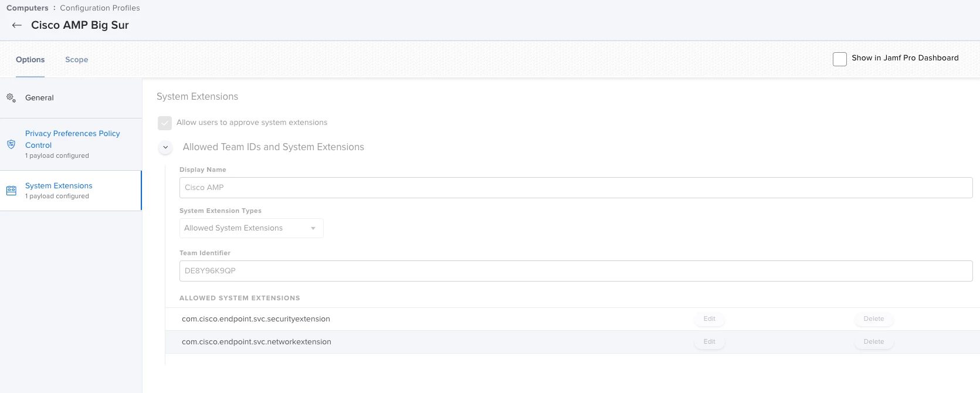980x393 pixels.
Task: Click the Team Identifier label
Action: tap(205, 253)
